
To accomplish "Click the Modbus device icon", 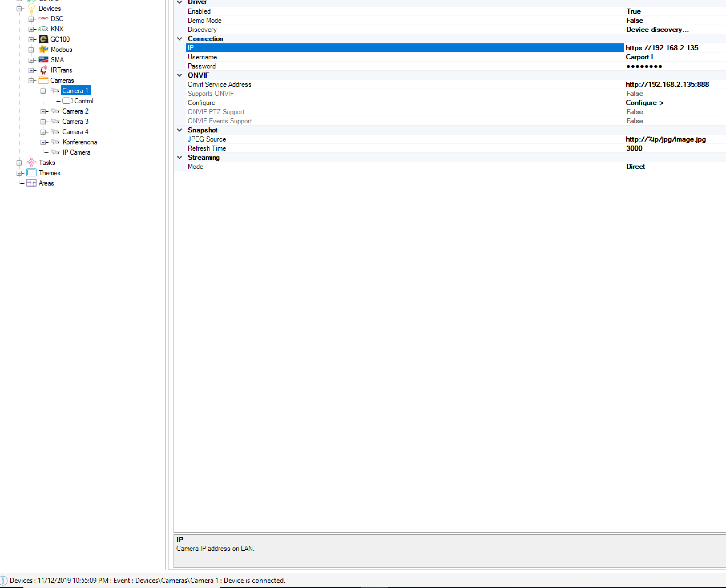I will pyautogui.click(x=43, y=49).
